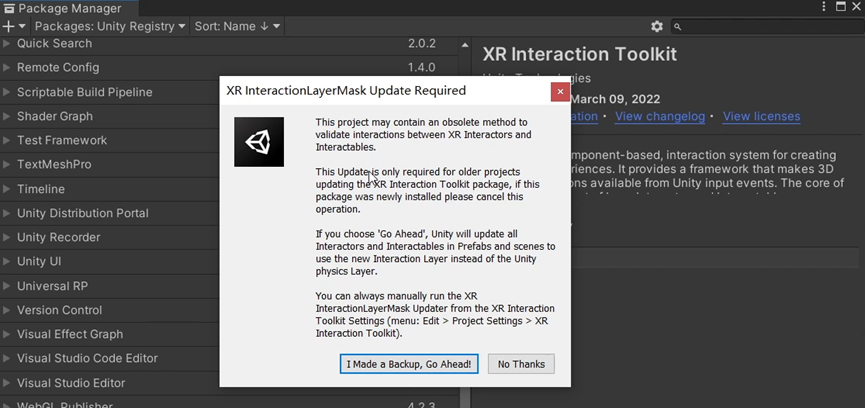Expand the Visual Studio Editor entry
Image resolution: width=865 pixels, height=408 pixels.
coord(7,383)
